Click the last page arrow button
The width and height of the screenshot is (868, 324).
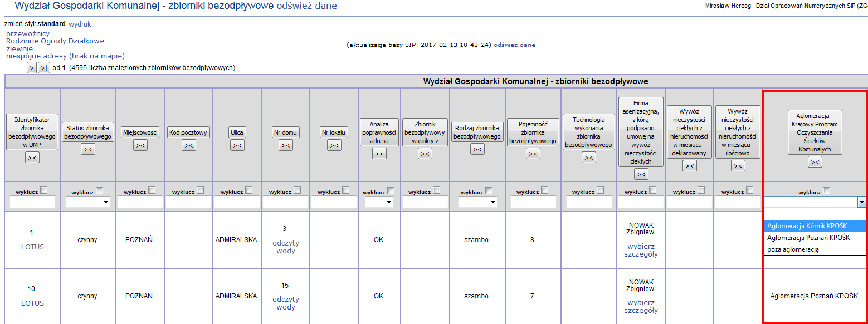43,68
